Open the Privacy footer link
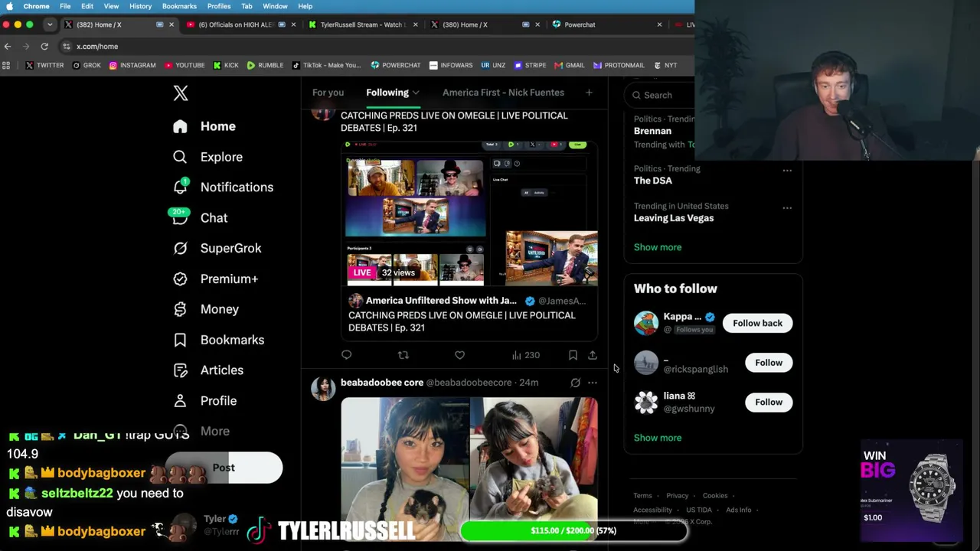Viewport: 980px width, 551px height. [678, 496]
